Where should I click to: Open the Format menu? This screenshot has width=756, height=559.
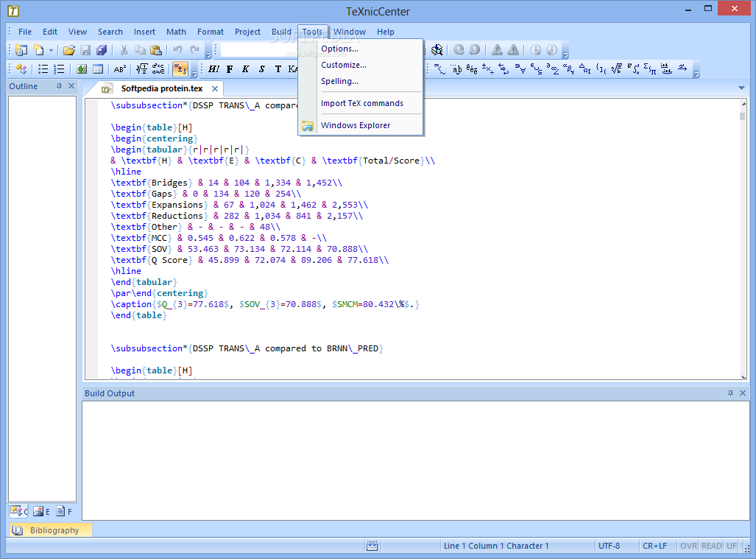pyautogui.click(x=211, y=32)
